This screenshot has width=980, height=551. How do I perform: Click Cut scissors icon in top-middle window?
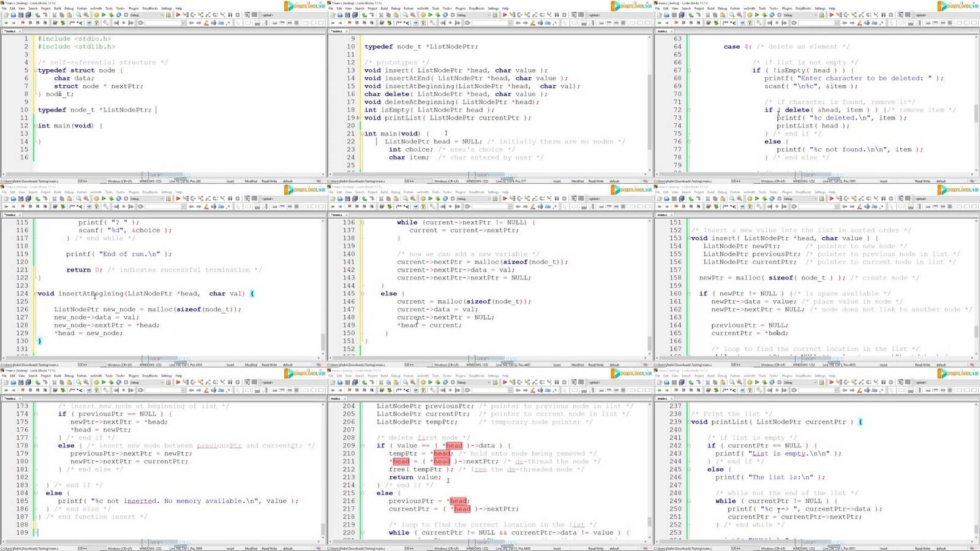pyautogui.click(x=380, y=15)
